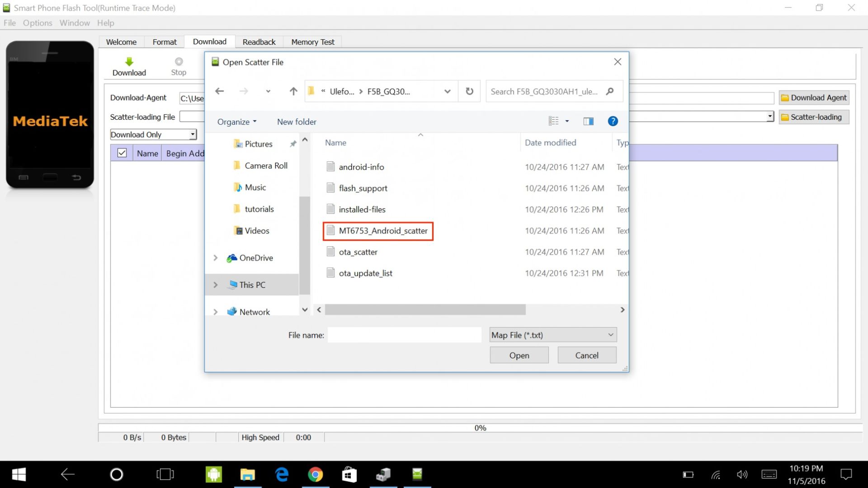Open Cortana circle on taskbar
The width and height of the screenshot is (868, 488).
pos(117,474)
